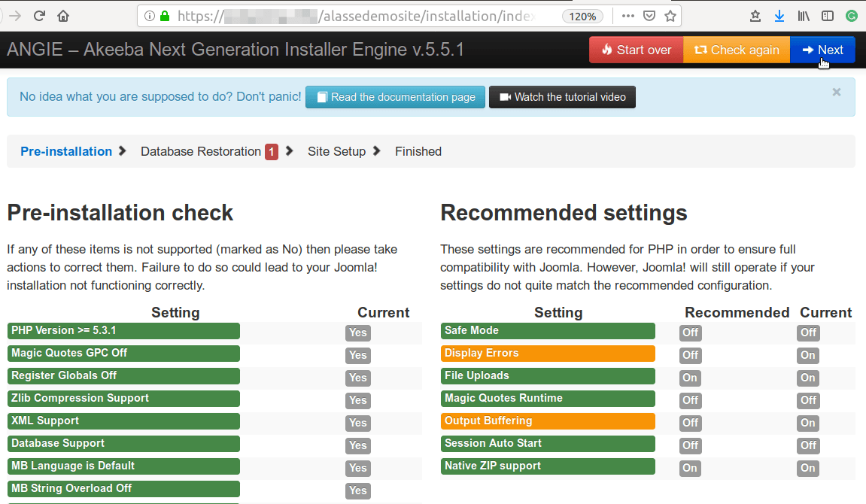Screen dimensions: 866x504
Task: Select the Pre-installation step
Action: point(66,151)
